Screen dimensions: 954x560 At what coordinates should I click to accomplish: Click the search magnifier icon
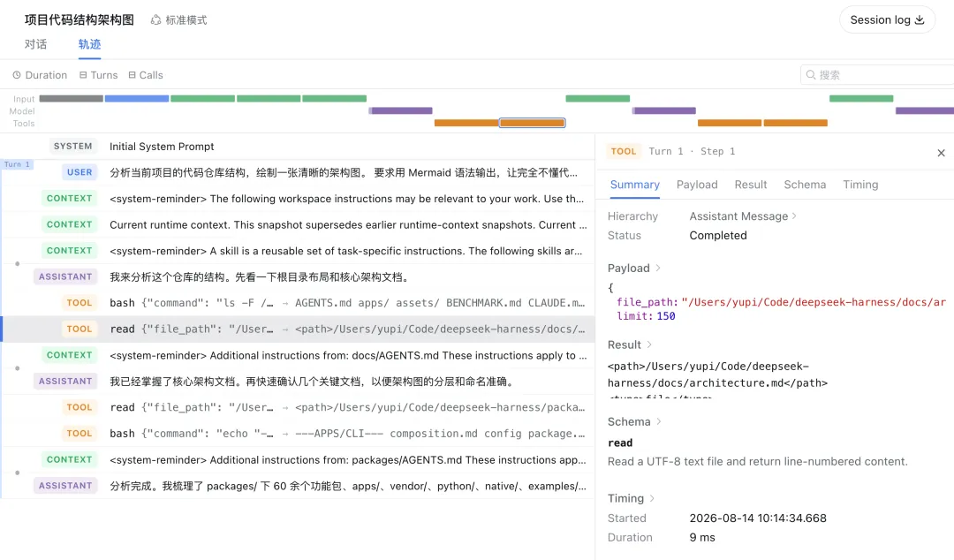coord(810,75)
